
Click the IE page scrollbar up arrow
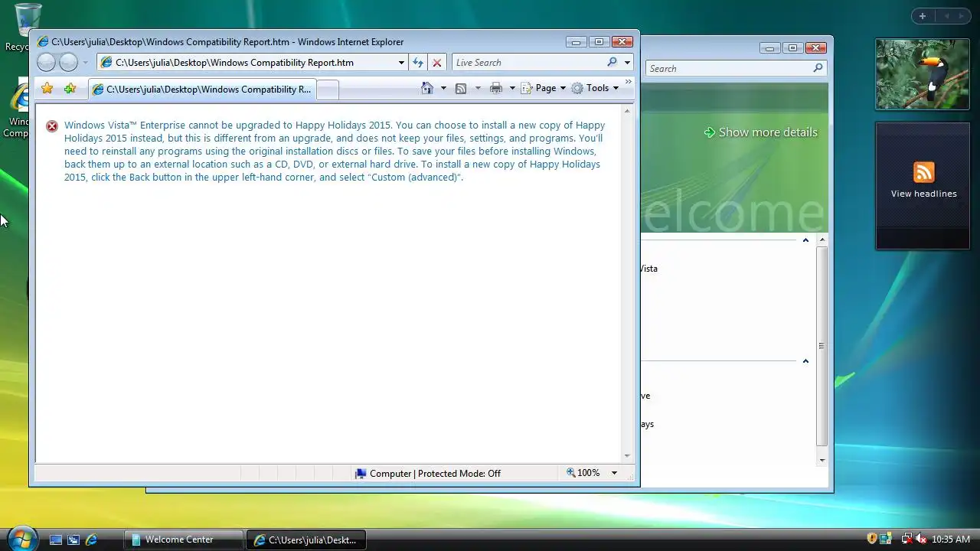click(627, 112)
